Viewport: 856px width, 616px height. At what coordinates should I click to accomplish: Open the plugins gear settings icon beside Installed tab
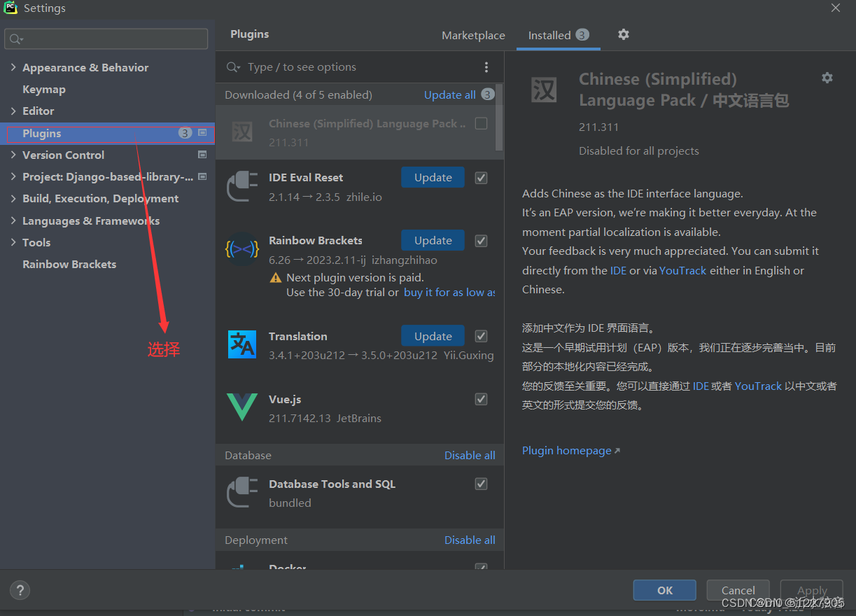624,34
